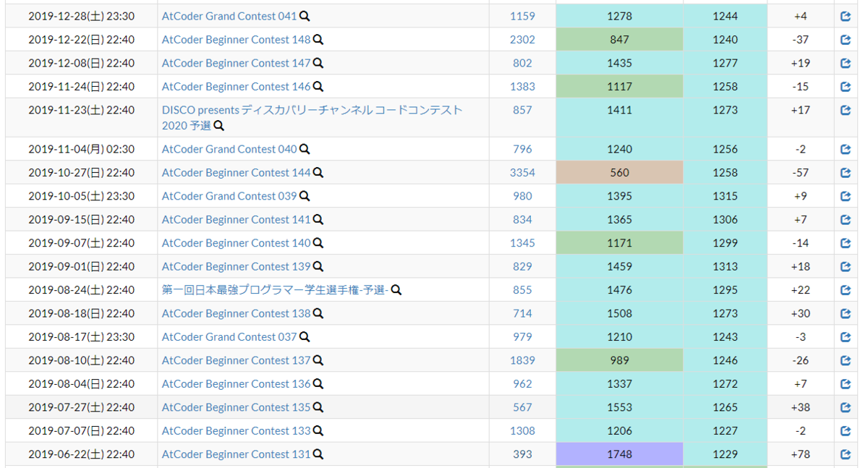Image resolution: width=868 pixels, height=468 pixels.
Task: Click magnifier icon after DISCO 2020 予選
Action: point(219,126)
